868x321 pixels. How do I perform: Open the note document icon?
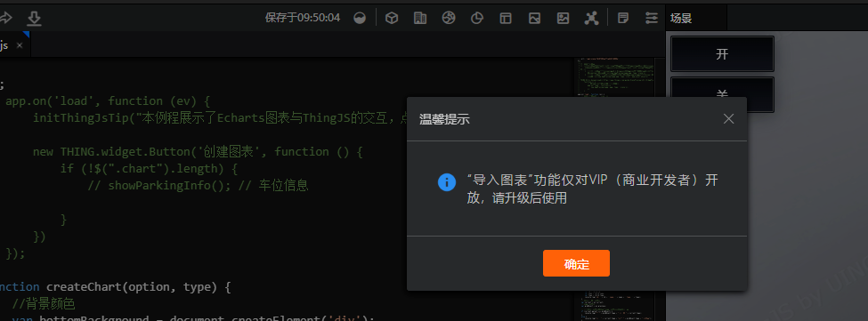[x=623, y=19]
